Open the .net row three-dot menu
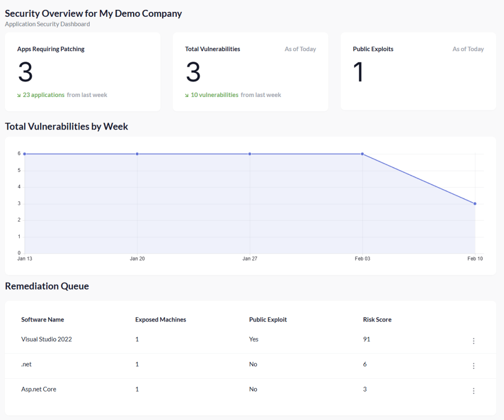This screenshot has height=420, width=504. click(473, 366)
